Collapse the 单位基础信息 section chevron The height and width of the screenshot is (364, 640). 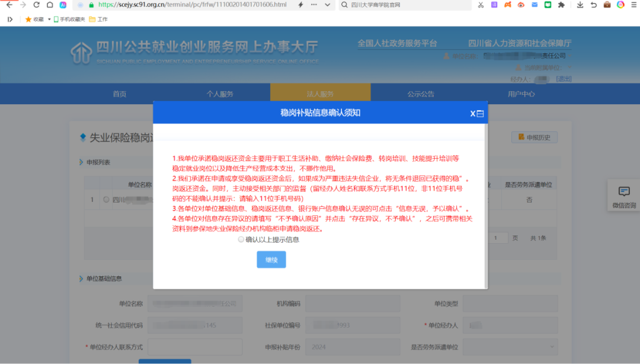[x=81, y=279]
